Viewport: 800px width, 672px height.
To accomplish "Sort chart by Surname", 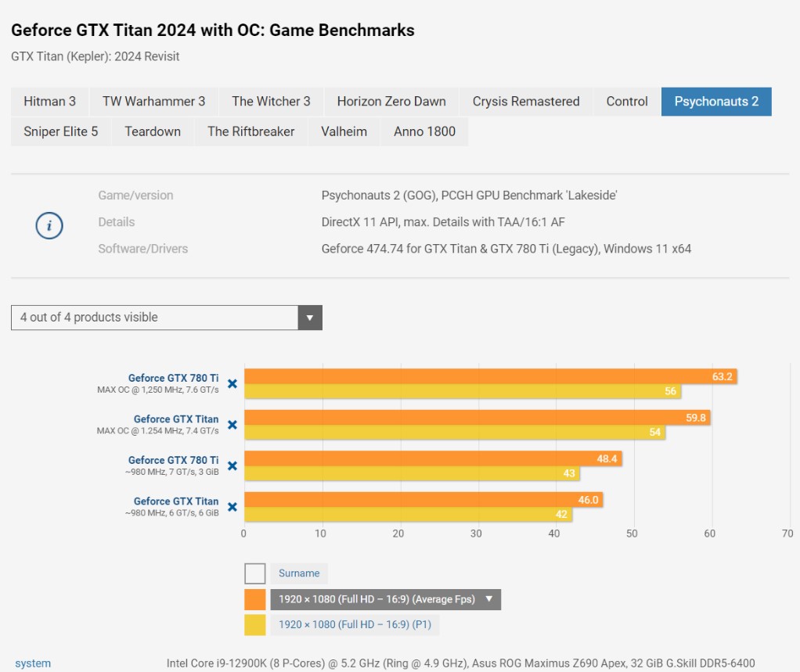I will point(299,573).
